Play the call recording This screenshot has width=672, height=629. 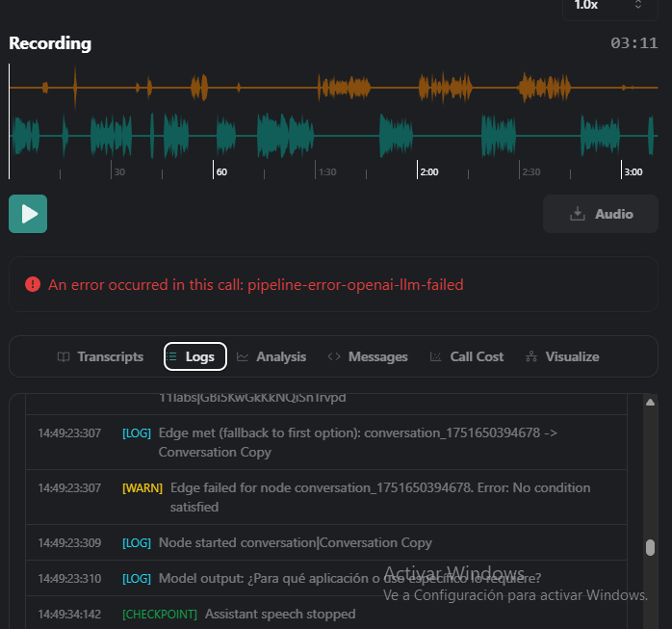(28, 214)
